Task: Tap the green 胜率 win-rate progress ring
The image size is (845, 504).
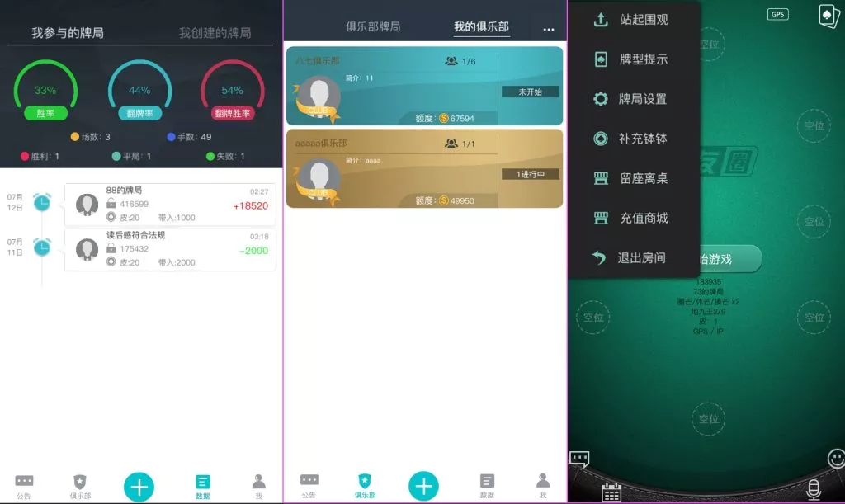Action: pos(45,87)
